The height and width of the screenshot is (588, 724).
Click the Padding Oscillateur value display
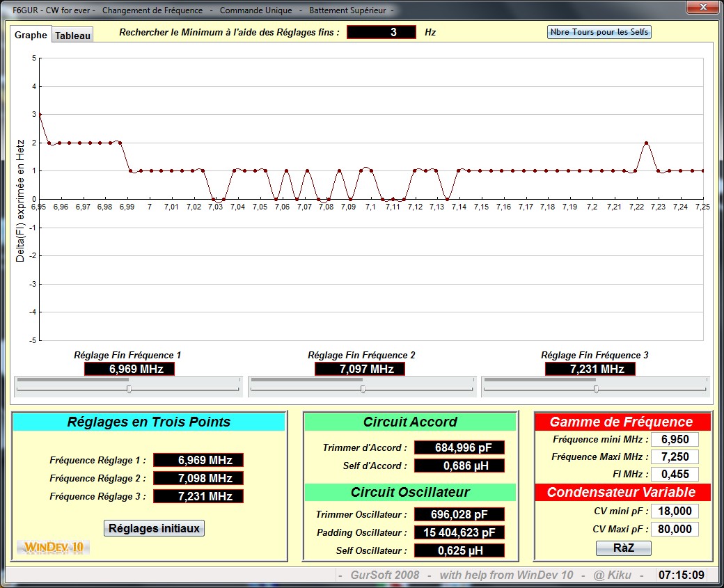(459, 532)
